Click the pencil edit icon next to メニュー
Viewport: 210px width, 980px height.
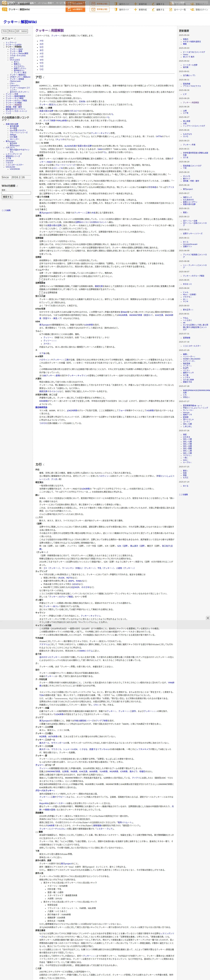pyautogui.click(x=15, y=38)
